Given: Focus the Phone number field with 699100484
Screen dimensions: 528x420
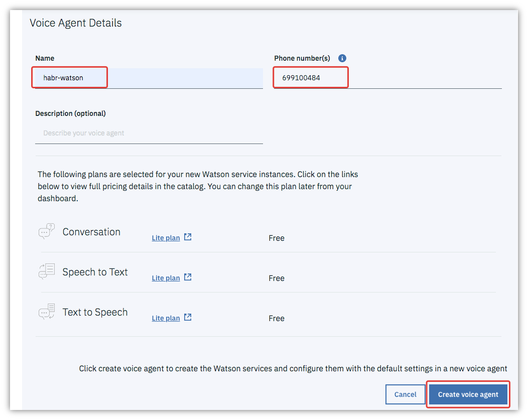Looking at the screenshot, I should coord(388,78).
